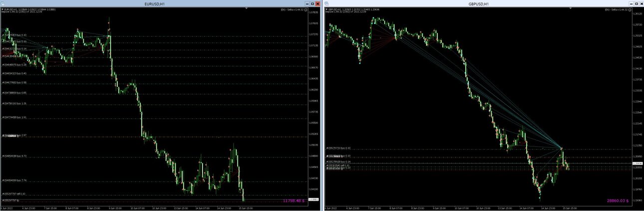Screen dimensions: 644x211
Task: Minimize the EURUSD,H1 chart window
Action: pos(306,3)
